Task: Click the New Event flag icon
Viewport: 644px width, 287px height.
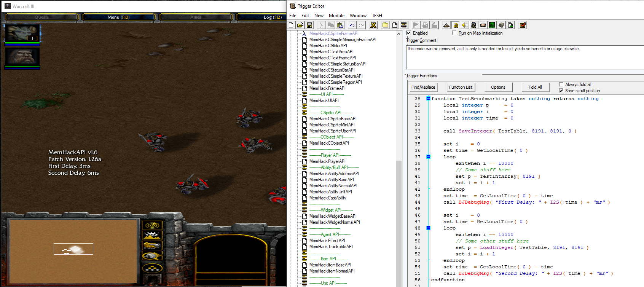Action: [416, 25]
